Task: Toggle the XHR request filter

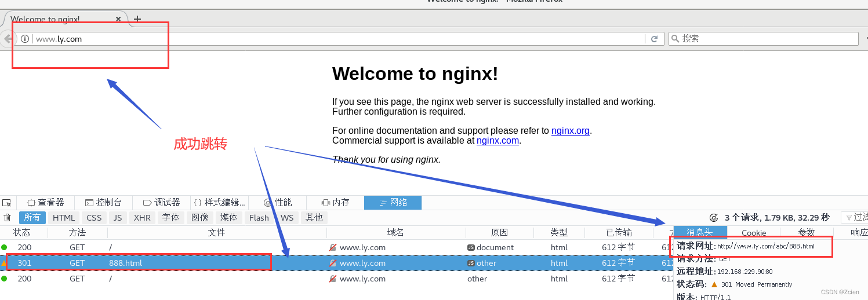Action: coord(142,218)
